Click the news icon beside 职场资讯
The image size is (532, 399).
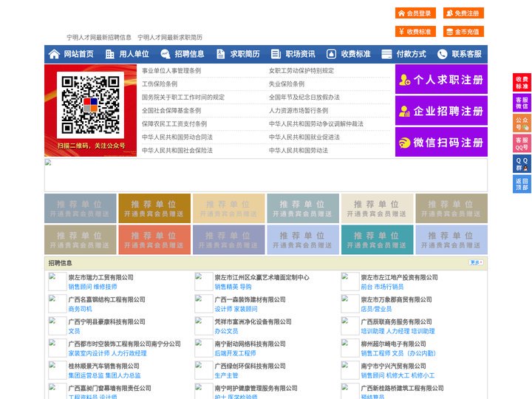(276, 54)
